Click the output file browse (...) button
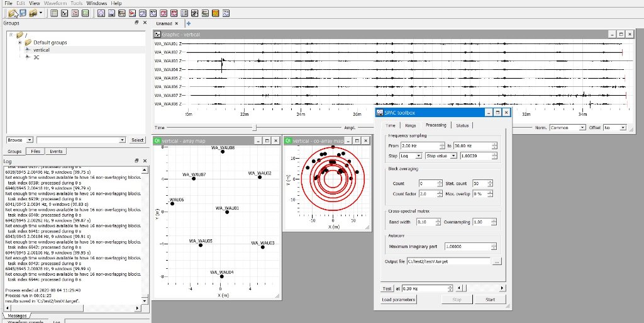 coord(497,261)
